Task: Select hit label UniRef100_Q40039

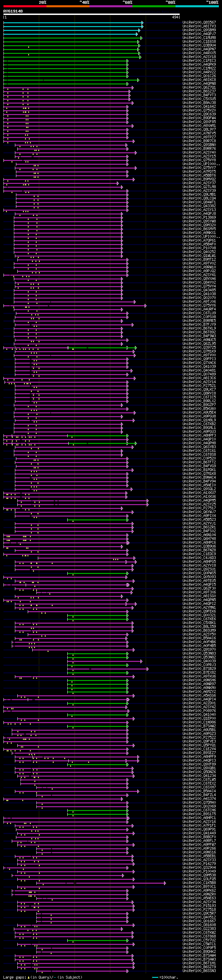Action: pos(199,661)
